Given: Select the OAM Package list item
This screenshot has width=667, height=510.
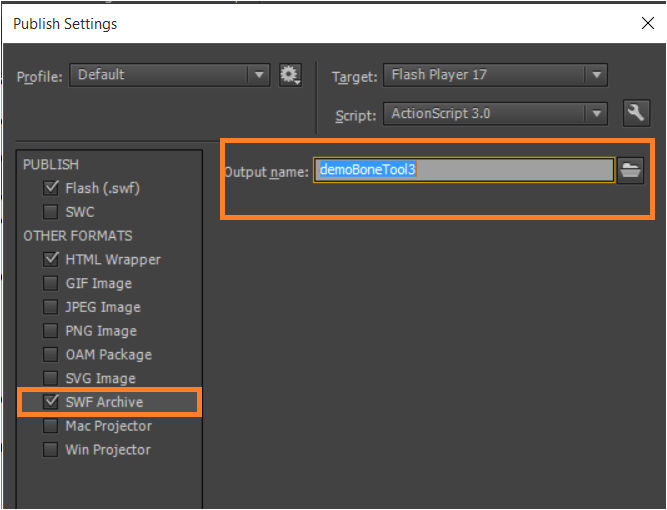Looking at the screenshot, I should point(109,355).
